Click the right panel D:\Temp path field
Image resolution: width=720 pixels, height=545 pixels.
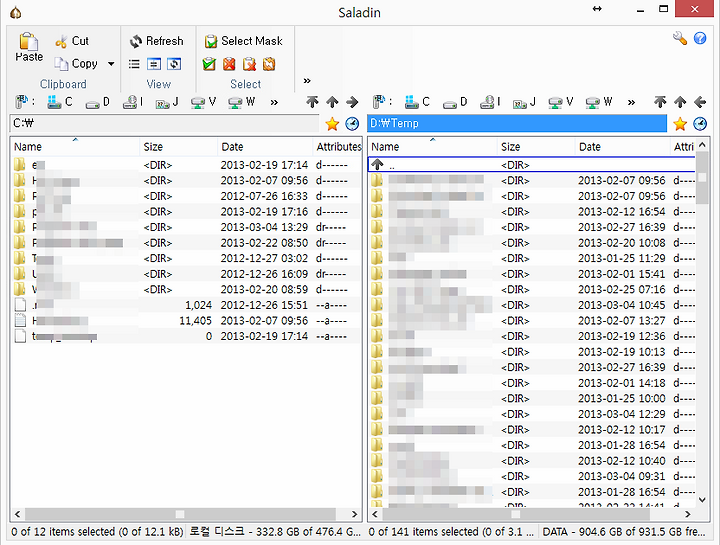click(x=517, y=123)
